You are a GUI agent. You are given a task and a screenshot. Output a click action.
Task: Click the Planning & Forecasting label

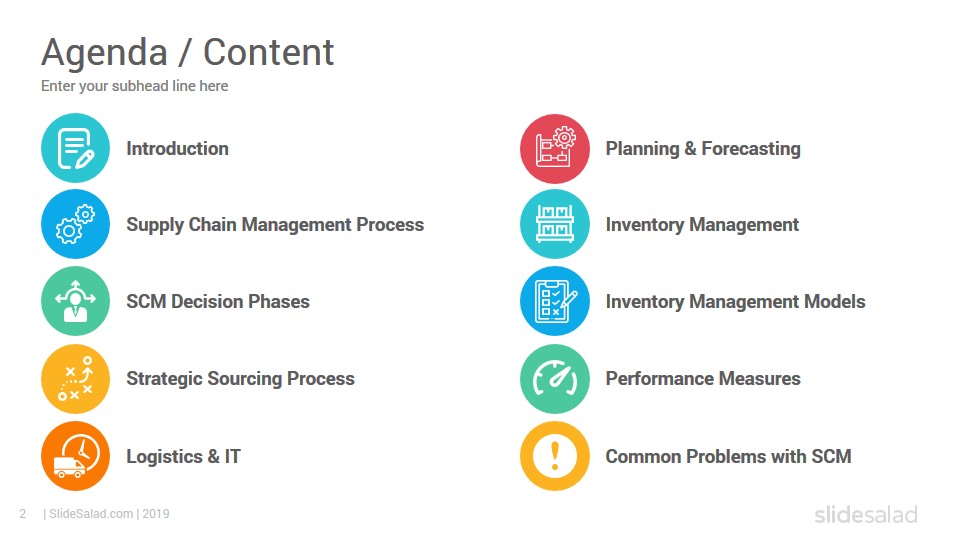tap(703, 149)
